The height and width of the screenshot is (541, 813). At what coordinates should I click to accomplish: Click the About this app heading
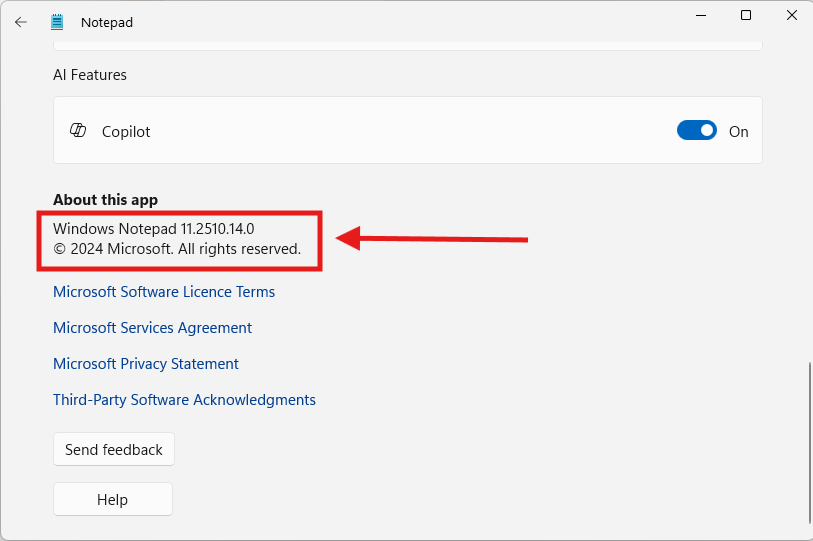(105, 200)
